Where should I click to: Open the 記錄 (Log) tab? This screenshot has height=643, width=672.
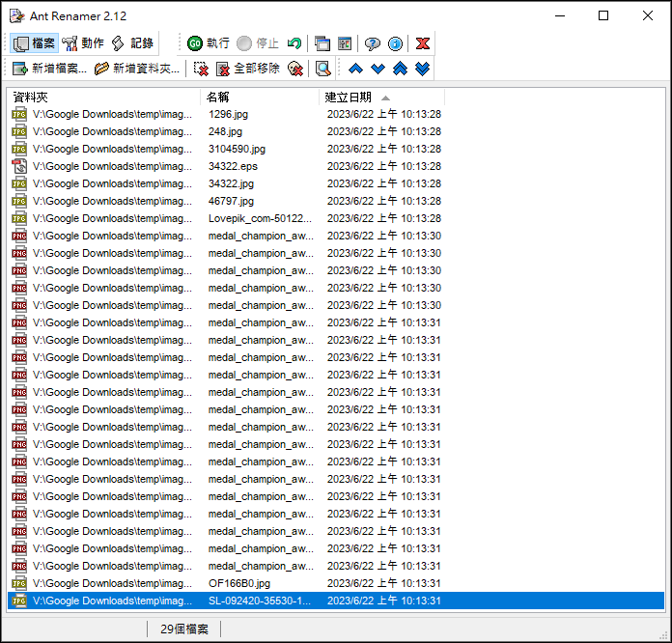coord(132,43)
